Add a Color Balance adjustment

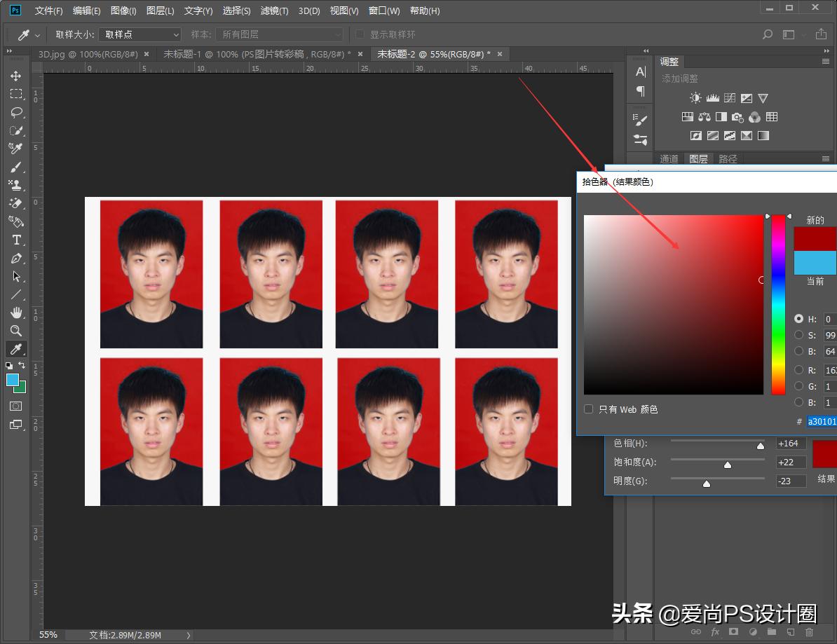click(705, 117)
